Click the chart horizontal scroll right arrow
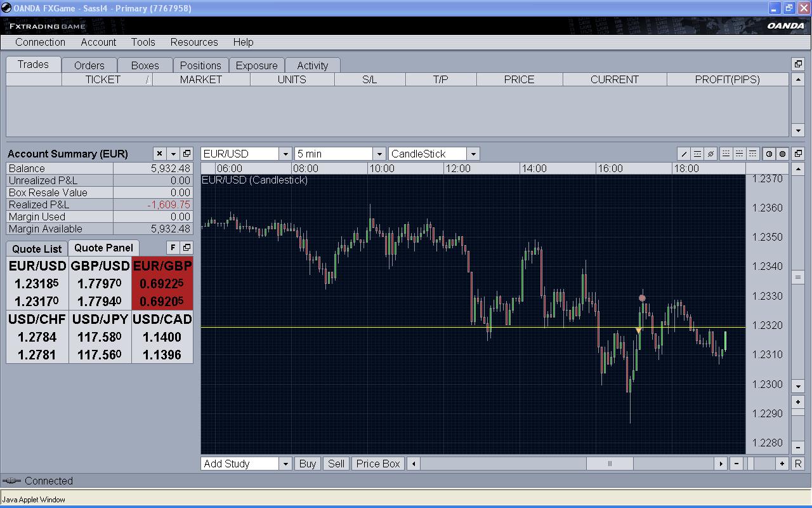Viewport: 812px width, 508px height. point(721,464)
